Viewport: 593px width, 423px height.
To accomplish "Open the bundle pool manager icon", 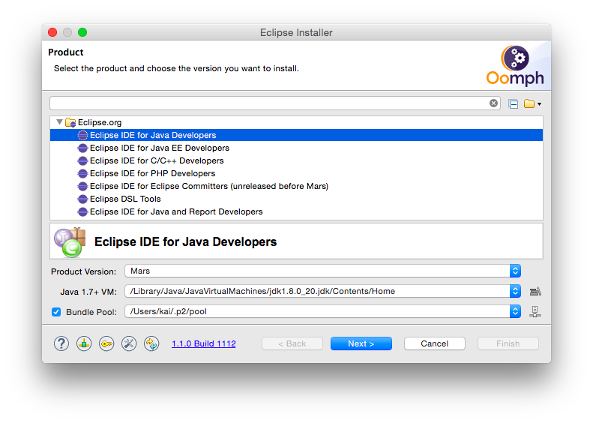I will (535, 311).
